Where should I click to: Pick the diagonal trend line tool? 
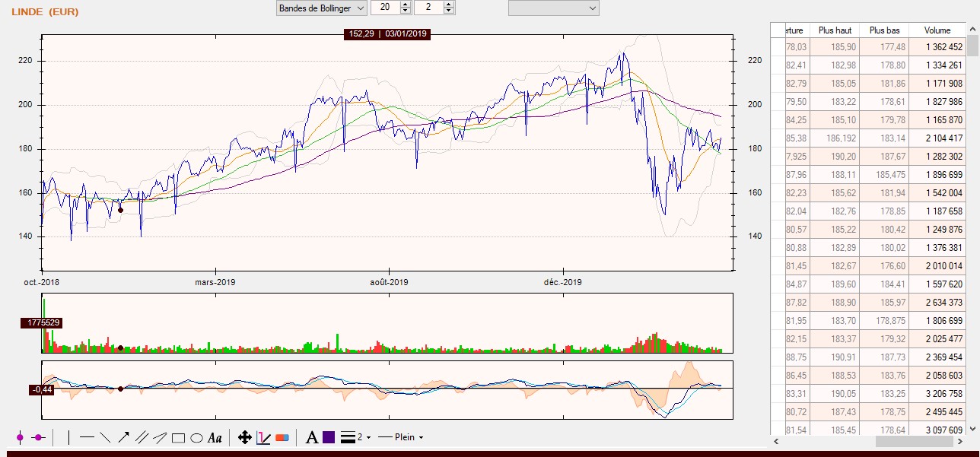pos(105,437)
